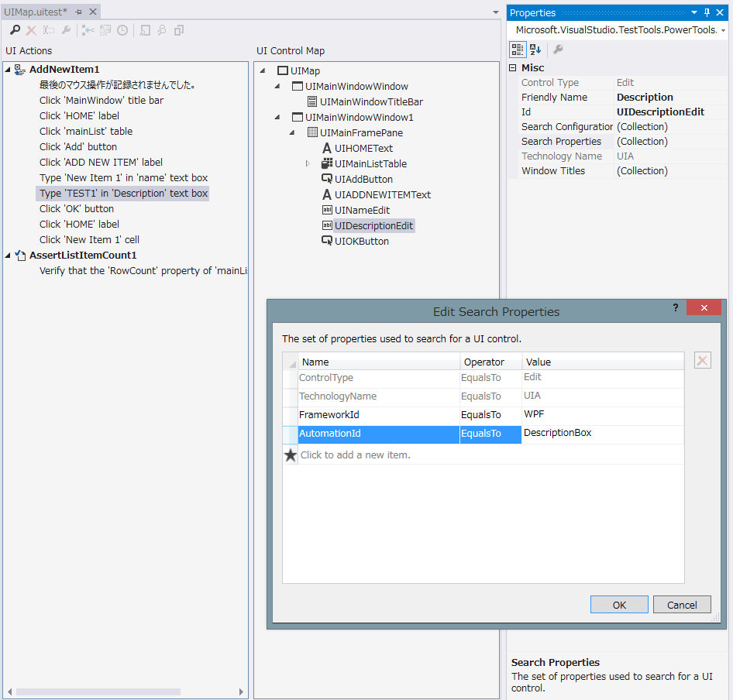Viewport: 733px width, 700px height.
Task: Open the Properties panel window position dropdown arrow
Action: click(x=694, y=12)
